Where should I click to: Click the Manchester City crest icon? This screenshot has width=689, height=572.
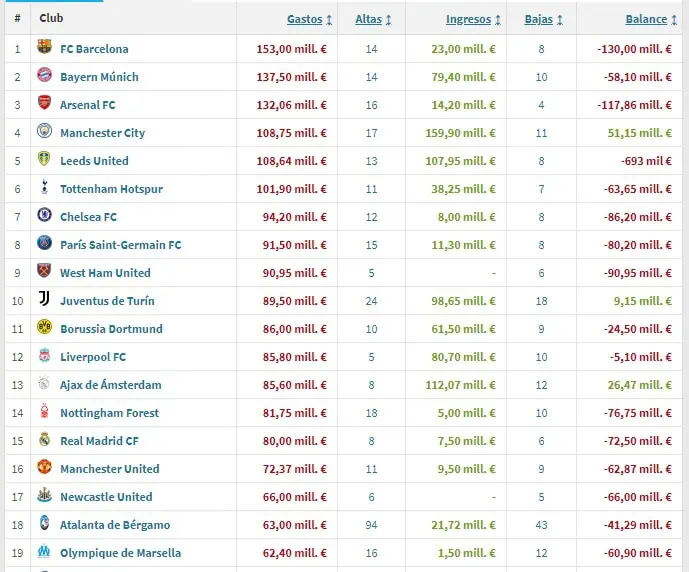coord(44,131)
